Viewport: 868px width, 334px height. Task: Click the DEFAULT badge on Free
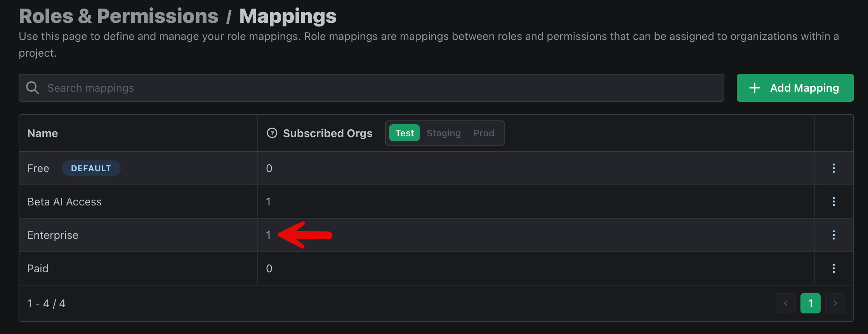pyautogui.click(x=91, y=168)
